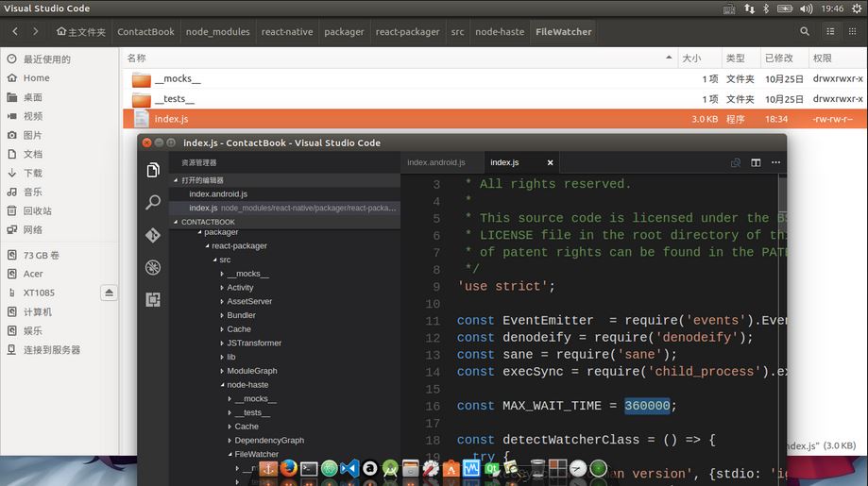Go forward in file manager
The width and height of the screenshot is (868, 486).
coord(36,31)
